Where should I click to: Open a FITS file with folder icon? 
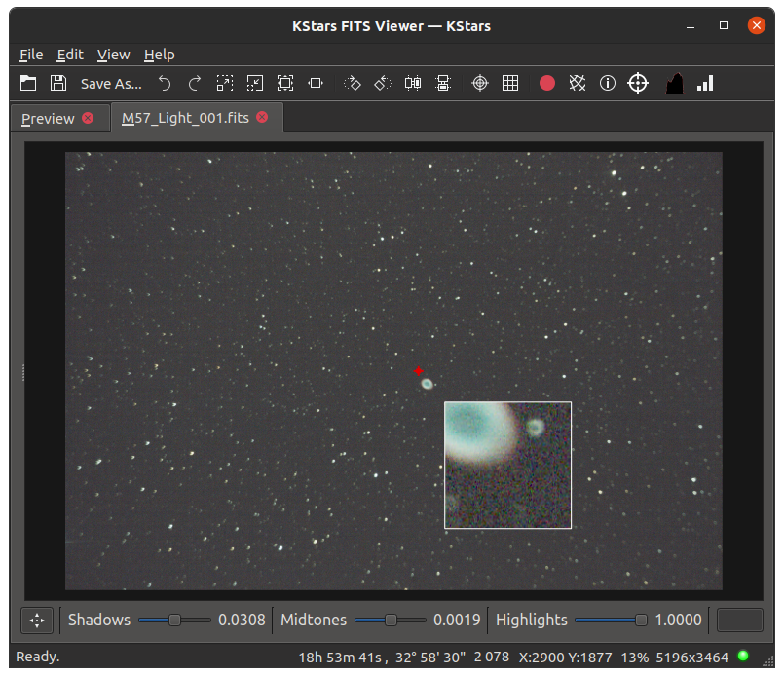coord(28,83)
